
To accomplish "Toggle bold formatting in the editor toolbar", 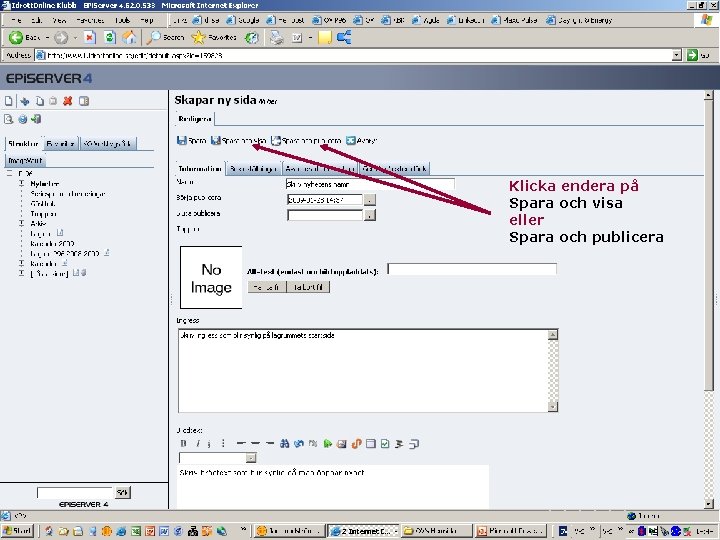I will tap(184, 444).
